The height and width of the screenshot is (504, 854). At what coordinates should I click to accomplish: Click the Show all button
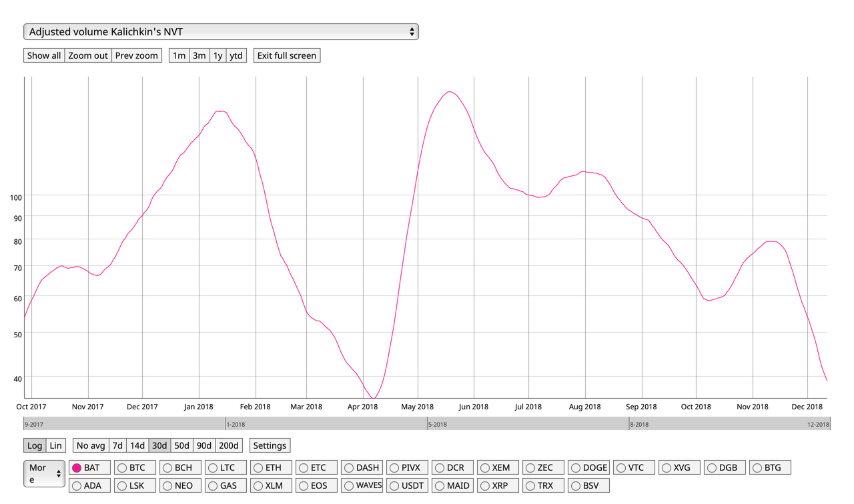click(x=44, y=55)
